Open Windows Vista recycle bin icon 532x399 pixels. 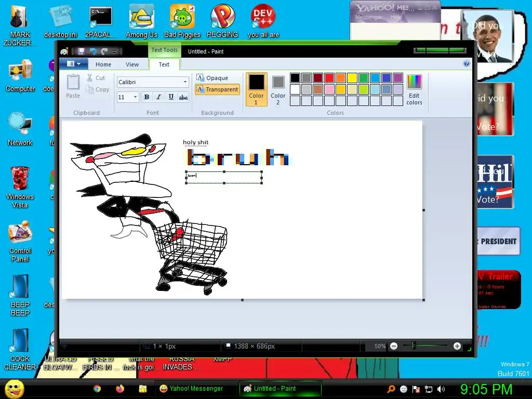click(x=20, y=188)
